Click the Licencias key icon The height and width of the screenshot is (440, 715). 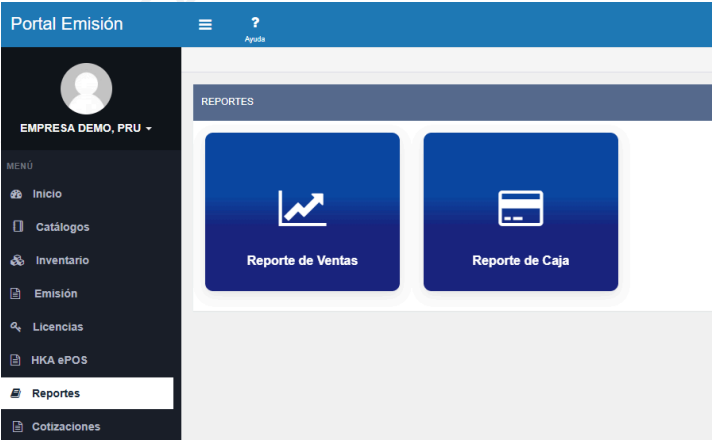pyautogui.click(x=15, y=327)
